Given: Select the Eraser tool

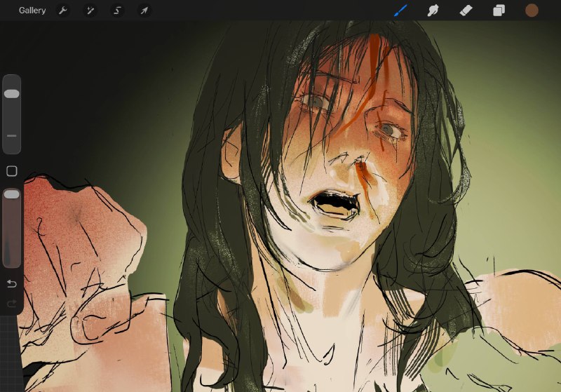Looking at the screenshot, I should click(x=466, y=11).
